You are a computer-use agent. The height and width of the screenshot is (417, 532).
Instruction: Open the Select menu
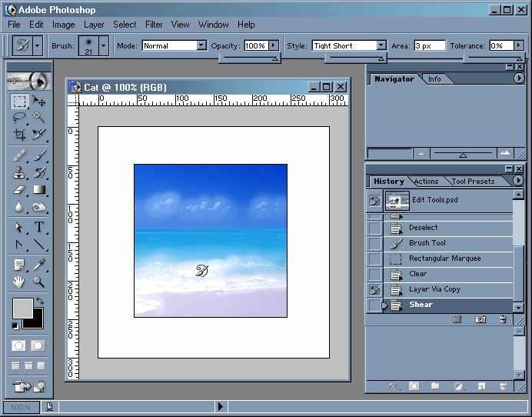[x=125, y=25]
